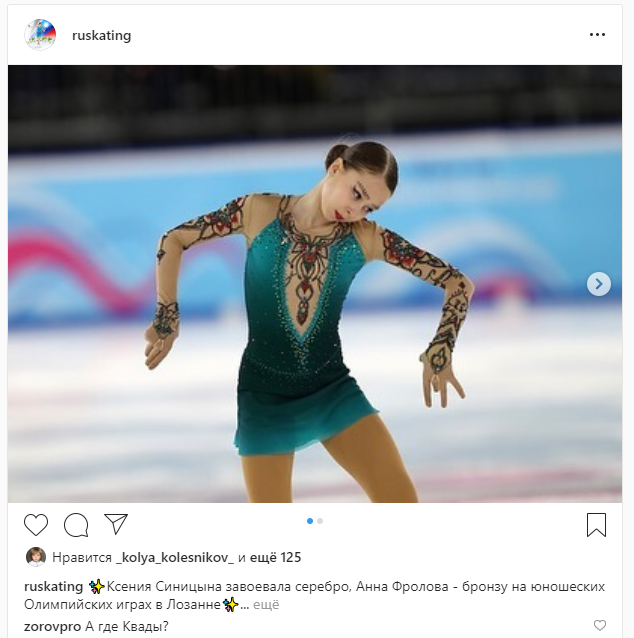This screenshot has width=634, height=638.
Task: Share the post via paper plane icon
Action: coord(116,524)
